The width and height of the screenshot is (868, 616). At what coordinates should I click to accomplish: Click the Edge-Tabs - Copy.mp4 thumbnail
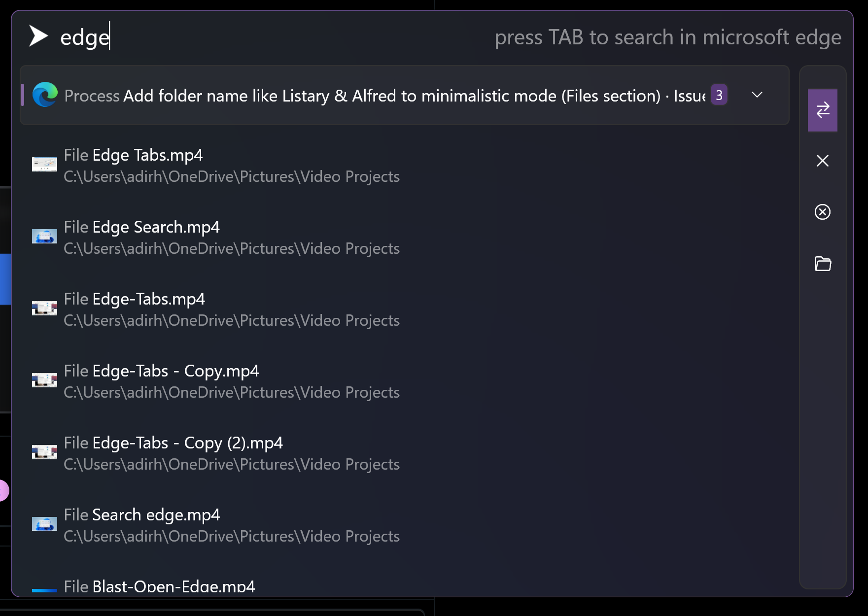44,379
